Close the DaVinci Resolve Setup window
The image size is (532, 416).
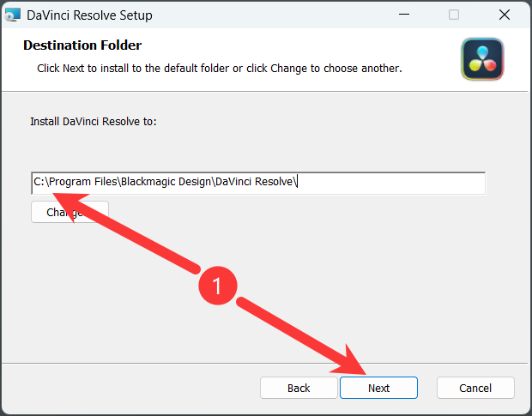505,15
